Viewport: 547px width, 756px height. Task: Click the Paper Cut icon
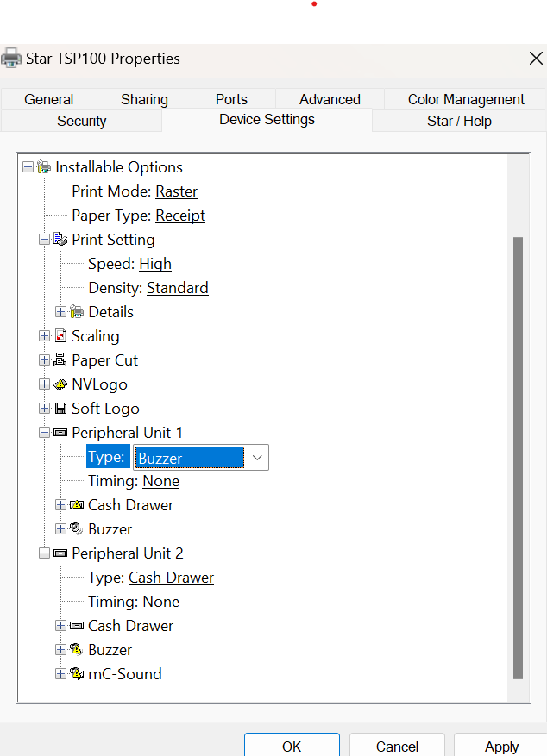pos(60,360)
